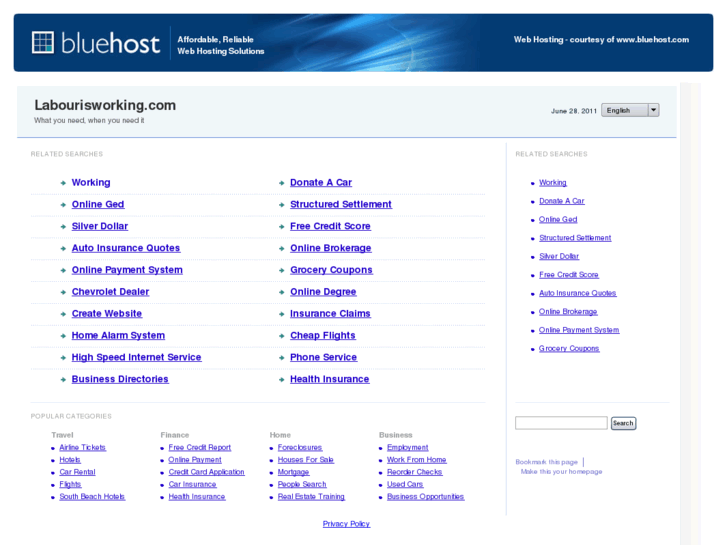Open Employment under Business
Screen dimensions: 727x545
[x=408, y=448]
